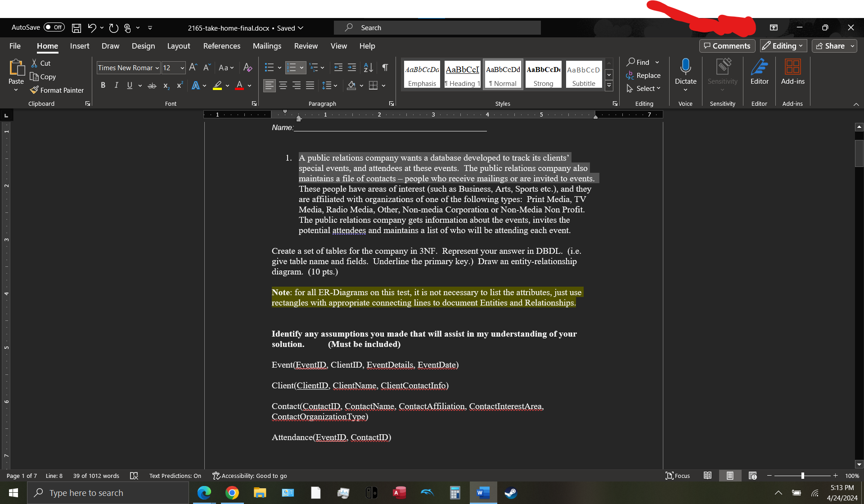Click the Sort paragraphs icon
Viewport: 864px width, 504px height.
click(x=368, y=67)
